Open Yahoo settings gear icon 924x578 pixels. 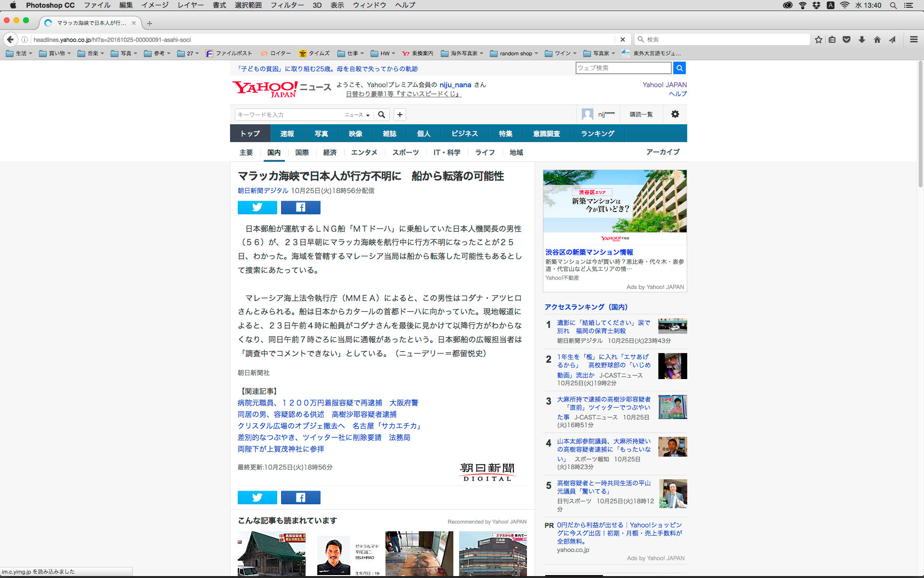[x=675, y=114]
